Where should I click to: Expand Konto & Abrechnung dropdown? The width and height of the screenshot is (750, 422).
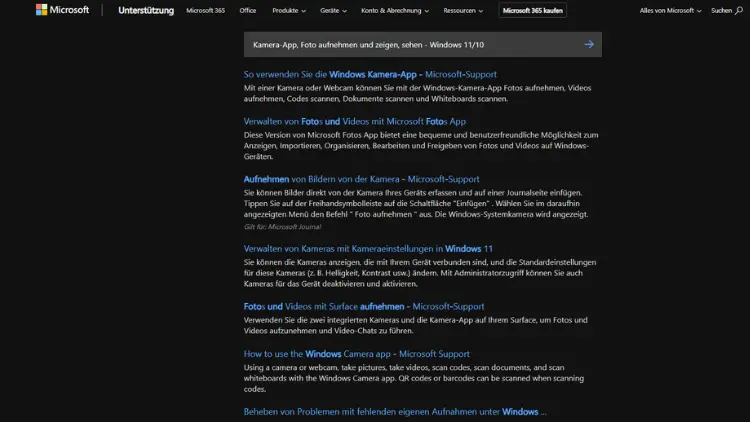(395, 11)
